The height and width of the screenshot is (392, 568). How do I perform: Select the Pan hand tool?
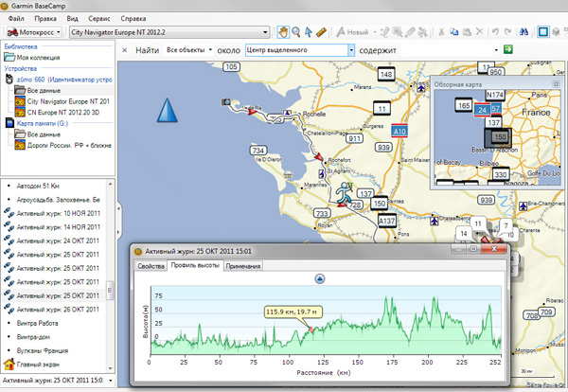coord(283,32)
